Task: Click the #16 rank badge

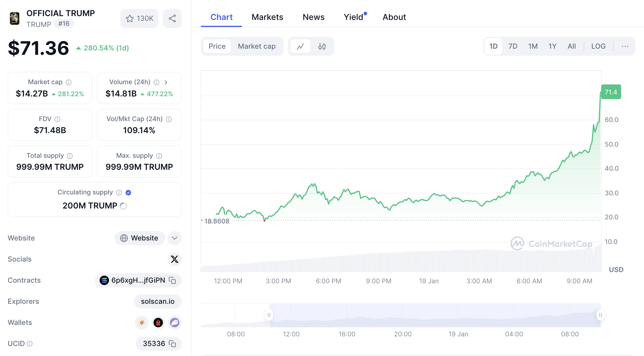Action: coord(64,24)
